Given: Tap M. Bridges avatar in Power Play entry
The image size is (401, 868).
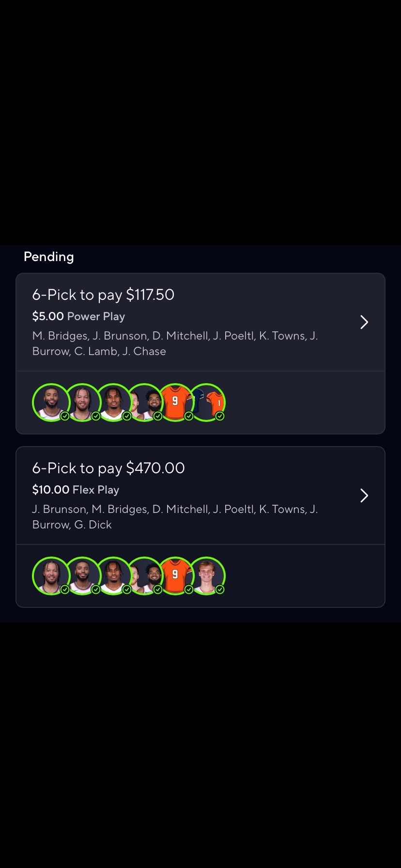Looking at the screenshot, I should 50,402.
